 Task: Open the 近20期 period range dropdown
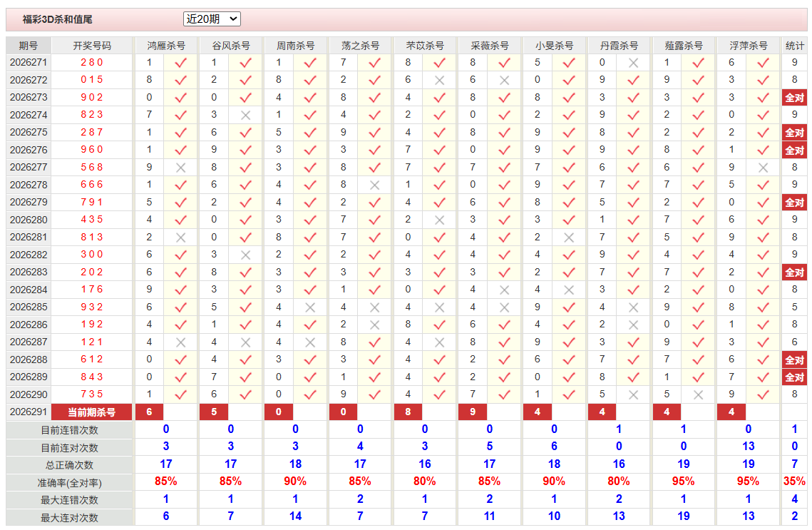click(x=212, y=19)
